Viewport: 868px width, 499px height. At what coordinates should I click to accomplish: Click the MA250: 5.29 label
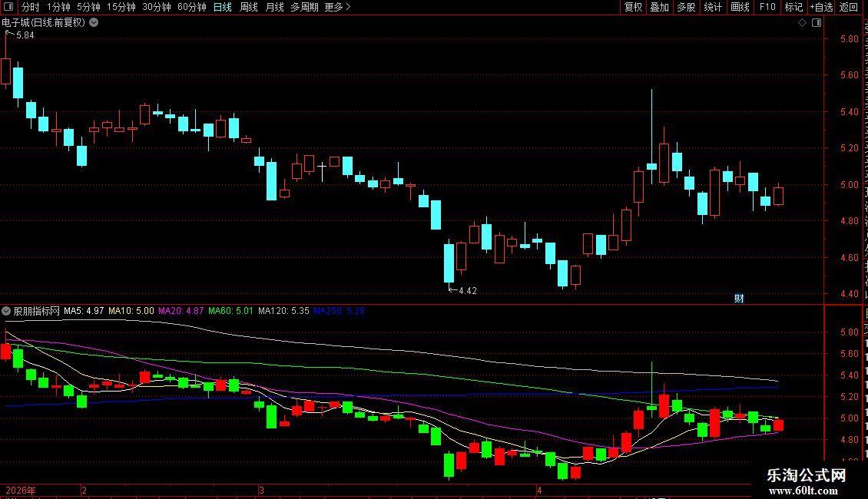coord(339,311)
